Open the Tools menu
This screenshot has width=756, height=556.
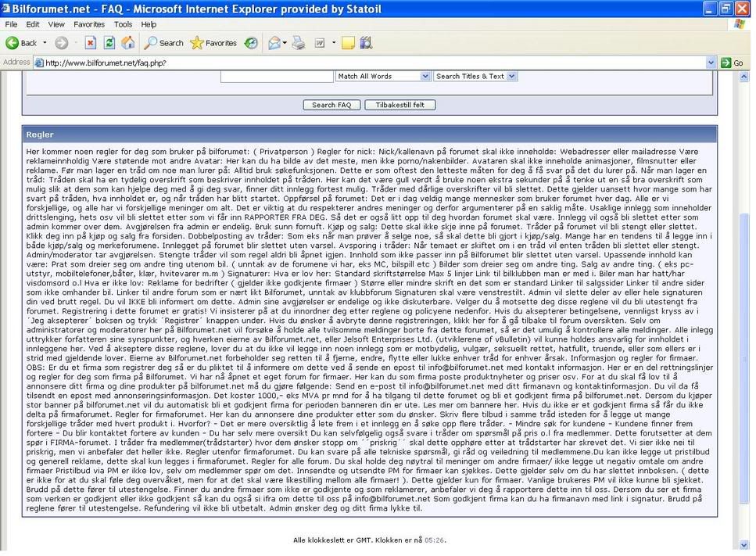123,25
